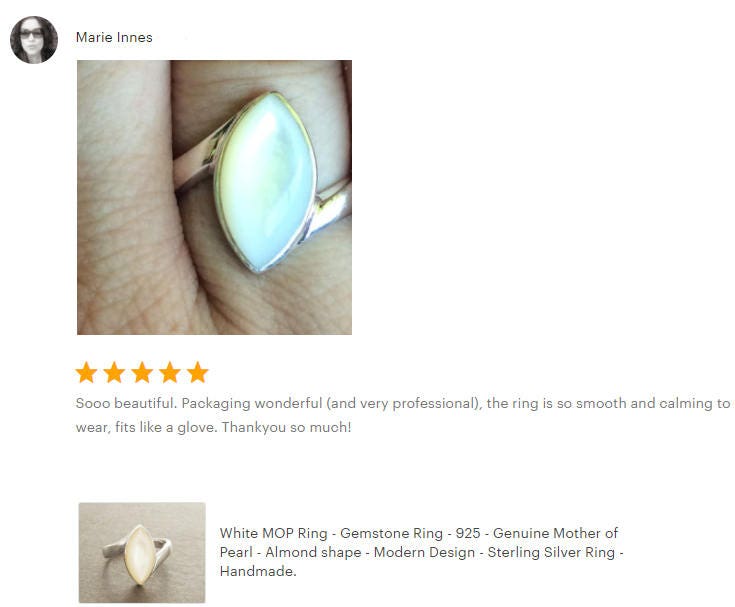Image resolution: width=735 pixels, height=607 pixels.
Task: Click the word "Handmade." in the listing title
Action: click(258, 571)
